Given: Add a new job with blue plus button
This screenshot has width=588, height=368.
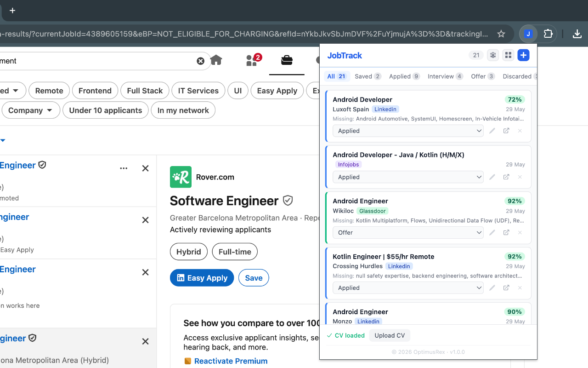Looking at the screenshot, I should pyautogui.click(x=523, y=55).
